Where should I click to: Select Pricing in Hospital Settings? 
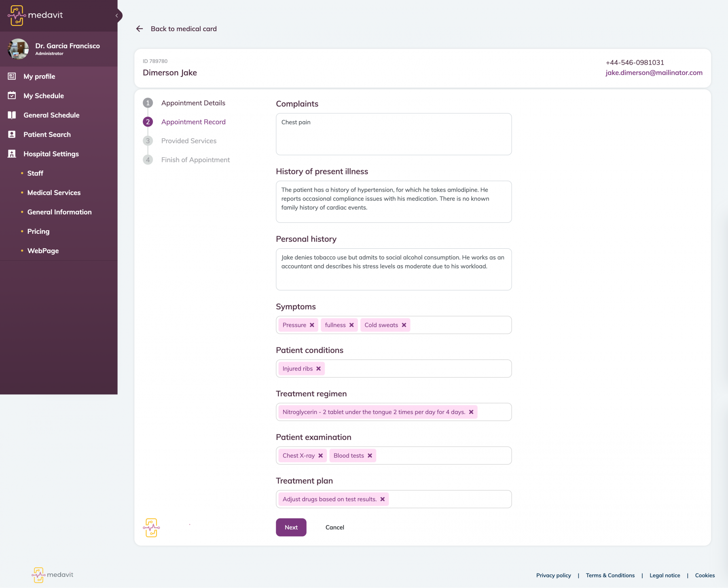coord(38,232)
